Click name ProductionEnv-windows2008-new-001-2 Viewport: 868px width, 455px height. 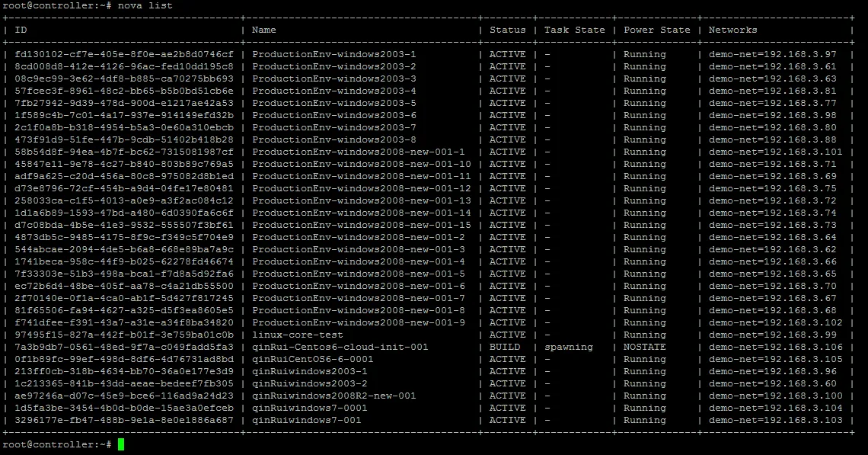[x=358, y=237]
